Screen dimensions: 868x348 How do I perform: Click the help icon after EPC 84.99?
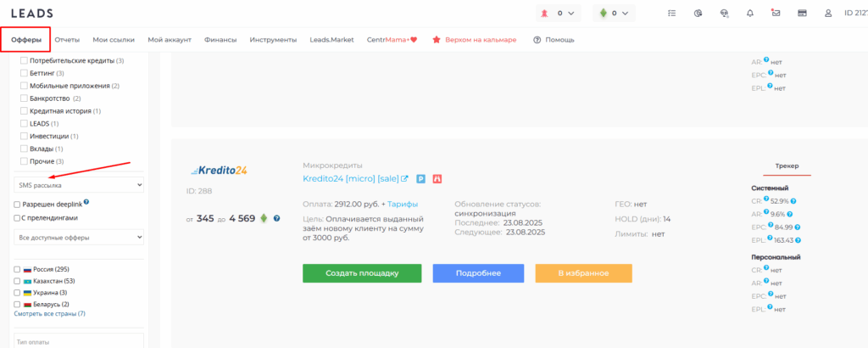pos(798,227)
